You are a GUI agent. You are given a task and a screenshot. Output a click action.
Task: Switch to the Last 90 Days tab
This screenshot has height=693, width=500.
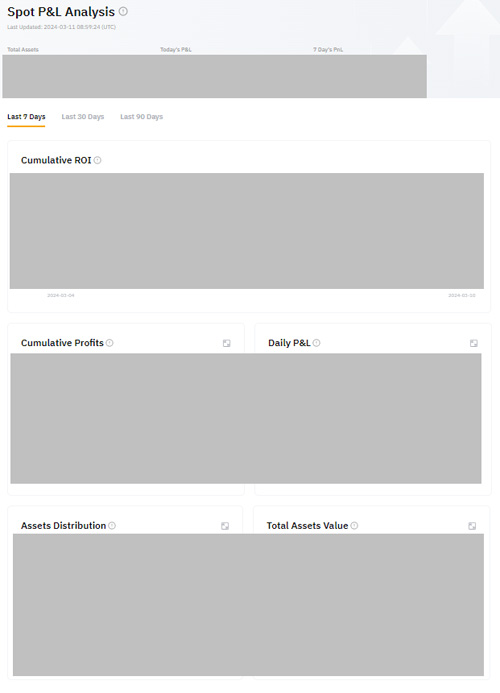tap(141, 117)
